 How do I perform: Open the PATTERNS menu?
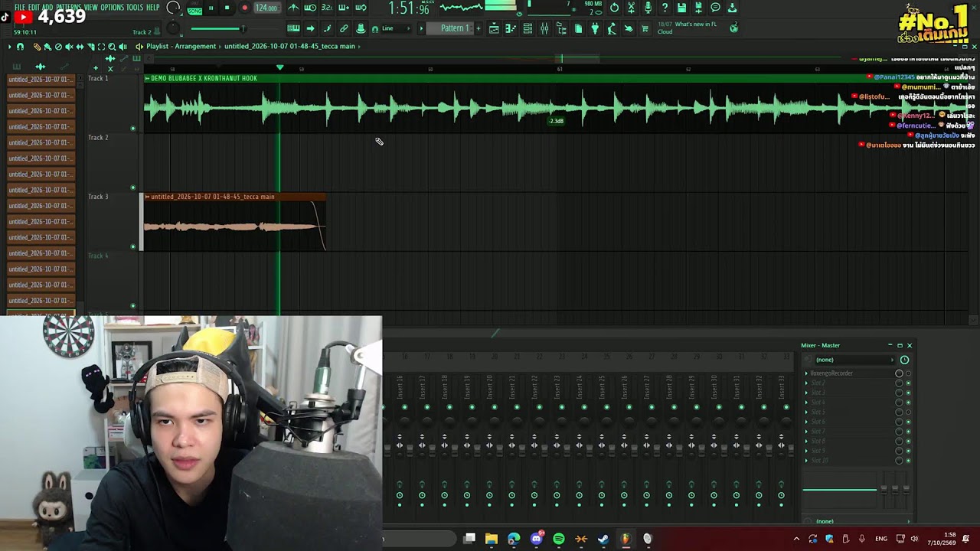[68, 8]
